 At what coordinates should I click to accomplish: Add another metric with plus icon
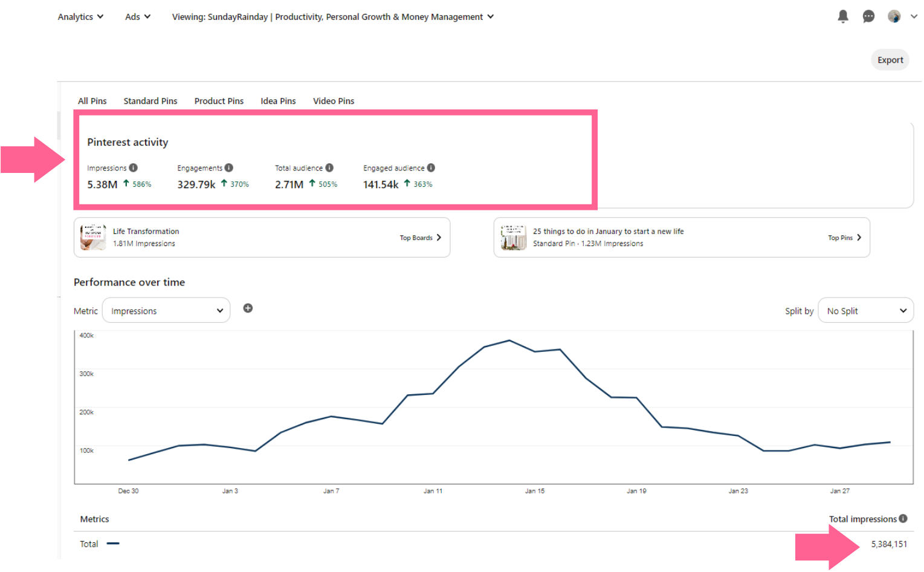coord(248,308)
